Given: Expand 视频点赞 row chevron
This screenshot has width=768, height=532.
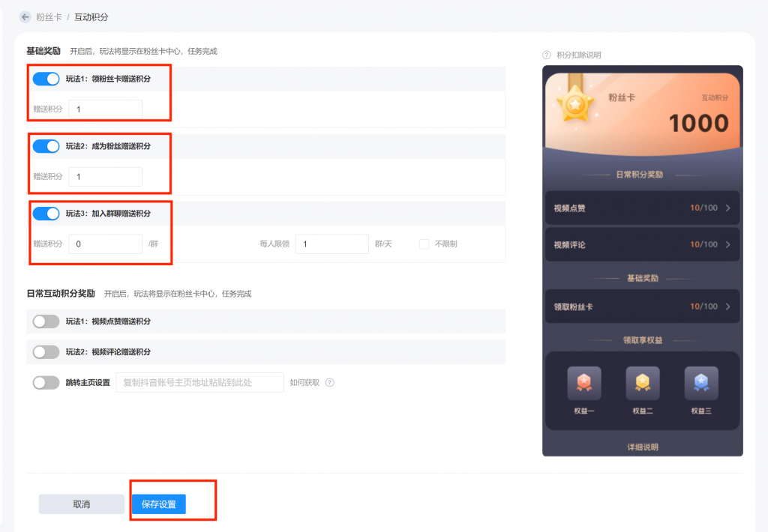Looking at the screenshot, I should coord(727,208).
